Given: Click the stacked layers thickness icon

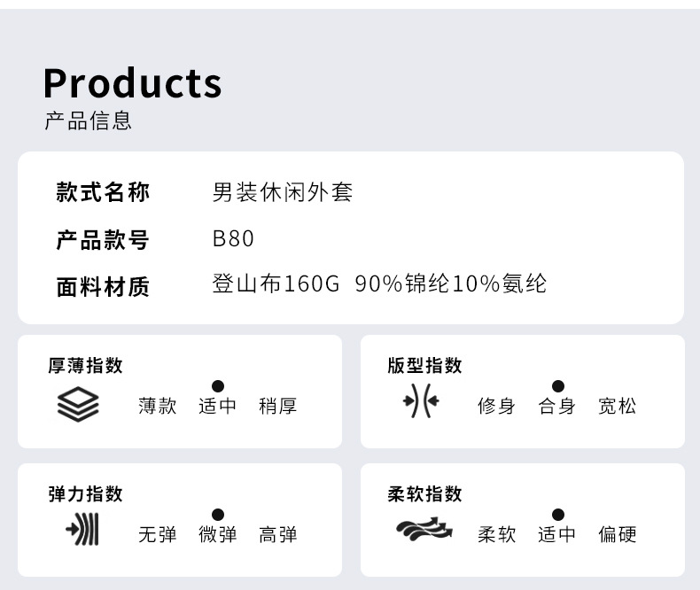Looking at the screenshot, I should 78,404.
